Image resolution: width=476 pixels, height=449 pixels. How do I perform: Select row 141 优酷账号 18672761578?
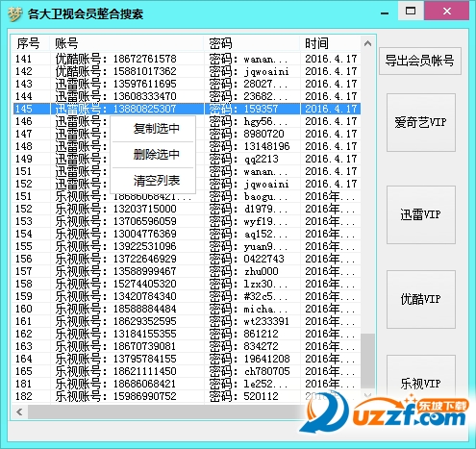[187, 59]
